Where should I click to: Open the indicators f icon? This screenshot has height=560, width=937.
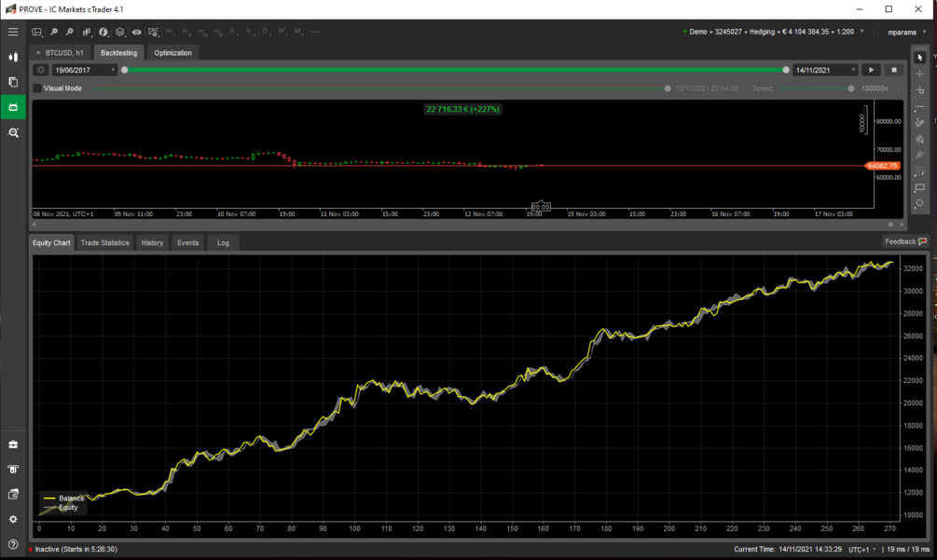tap(103, 32)
